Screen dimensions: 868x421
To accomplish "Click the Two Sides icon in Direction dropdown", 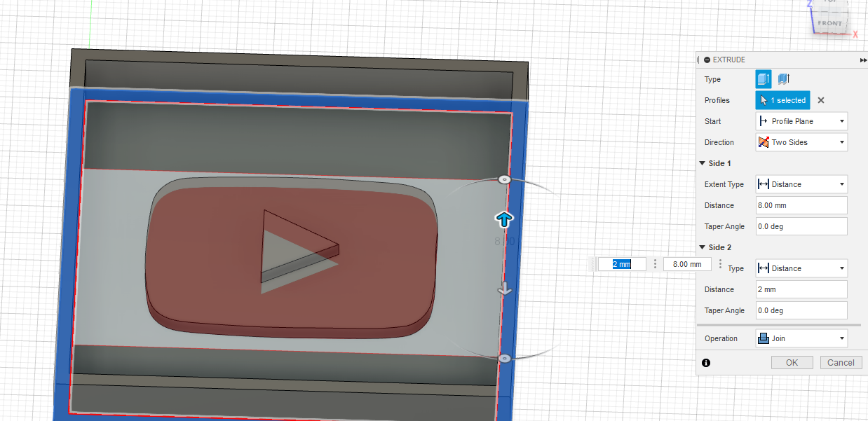I will tap(764, 142).
